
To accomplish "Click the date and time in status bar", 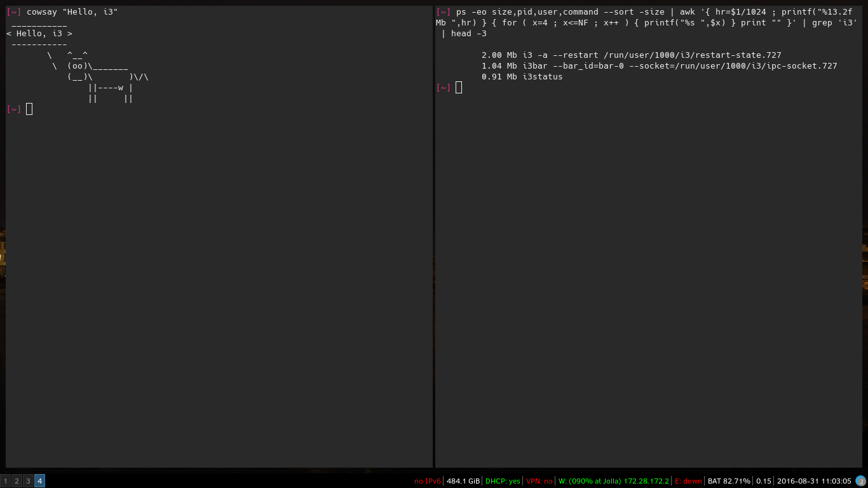I will click(814, 481).
